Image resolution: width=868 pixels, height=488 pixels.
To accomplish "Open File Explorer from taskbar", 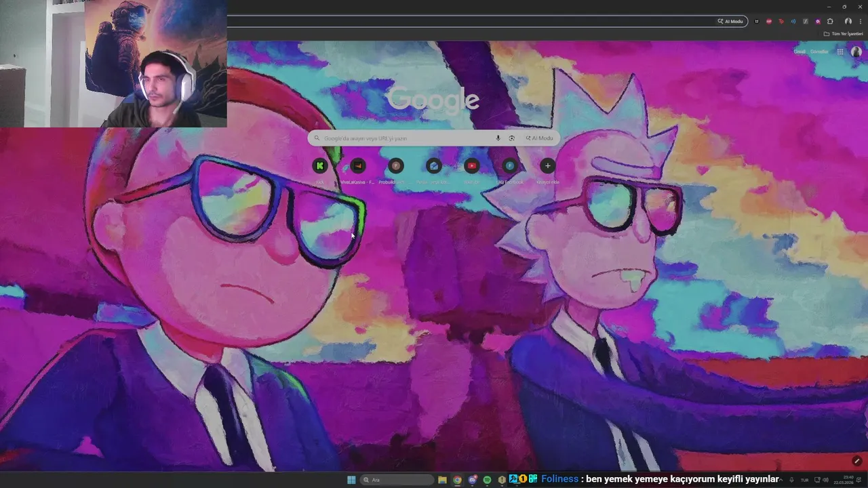I will tap(442, 480).
